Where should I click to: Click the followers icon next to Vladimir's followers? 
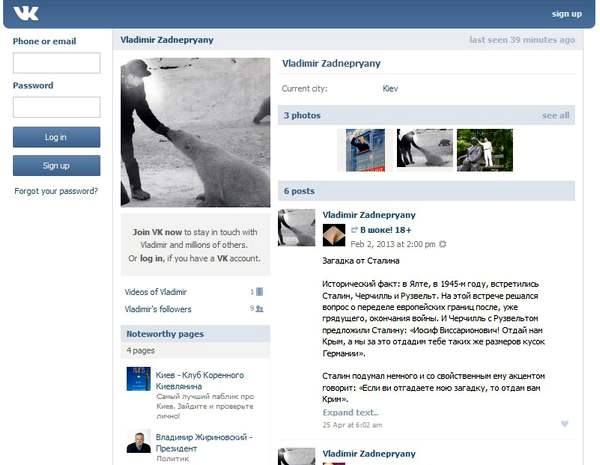point(260,310)
